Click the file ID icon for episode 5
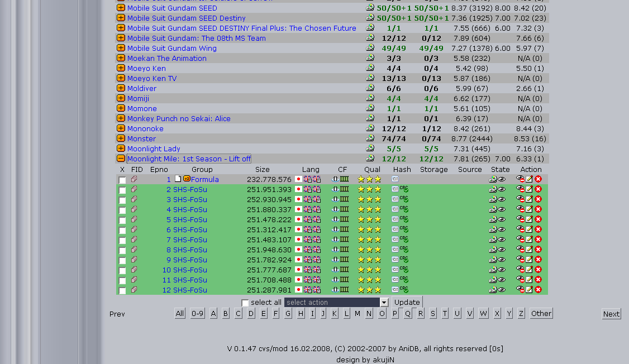Viewport: 629px width, 364px height. pos(134,219)
